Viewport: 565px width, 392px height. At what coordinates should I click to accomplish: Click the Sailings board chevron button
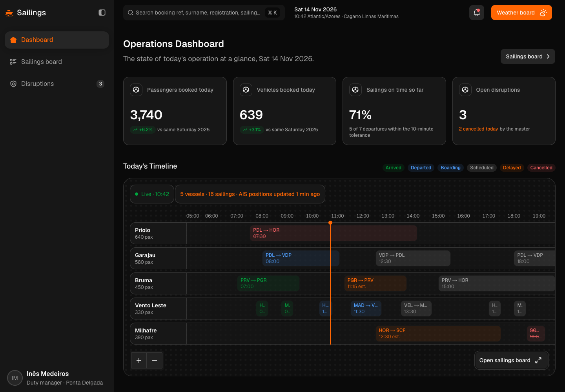pyautogui.click(x=528, y=56)
